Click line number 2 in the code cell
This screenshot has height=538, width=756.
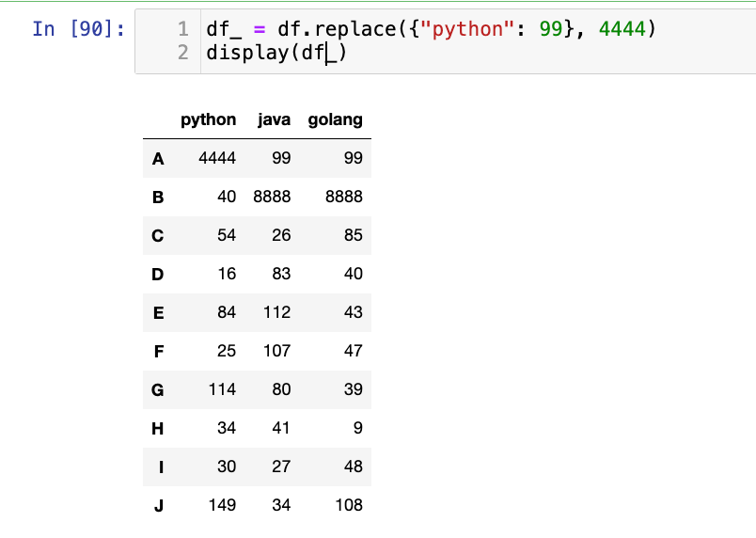pos(182,54)
